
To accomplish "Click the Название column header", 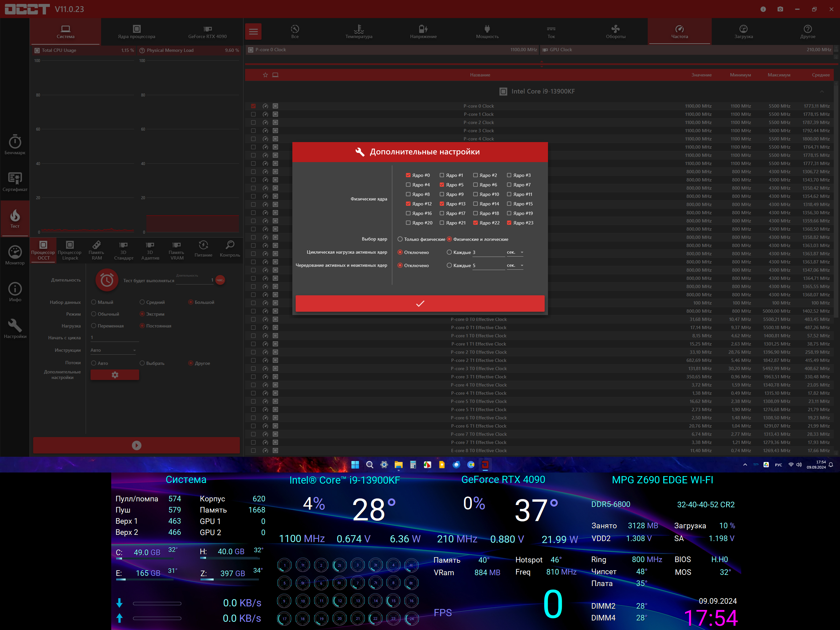I will point(480,75).
